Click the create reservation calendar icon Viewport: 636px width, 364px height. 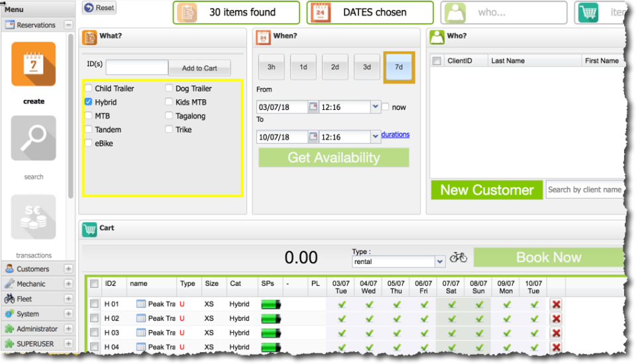tap(33, 64)
